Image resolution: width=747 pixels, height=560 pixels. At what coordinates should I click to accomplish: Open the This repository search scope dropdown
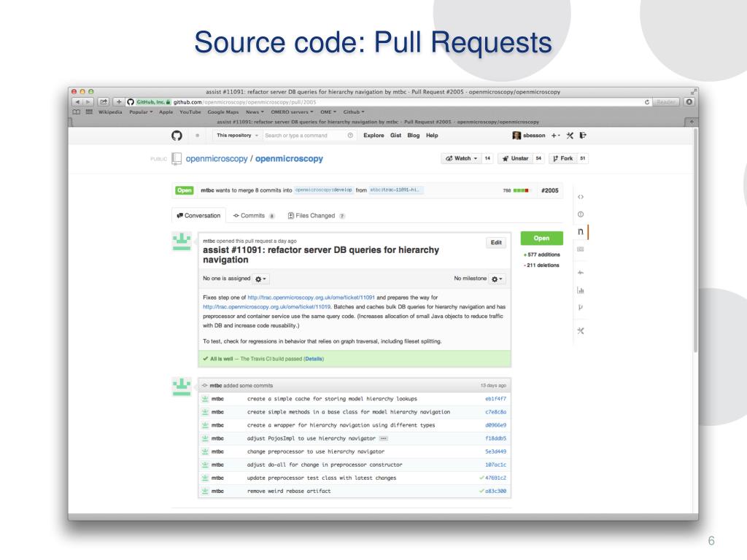click(x=237, y=136)
